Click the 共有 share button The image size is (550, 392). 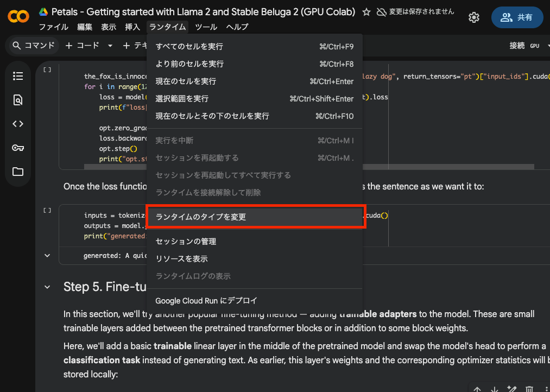[517, 17]
